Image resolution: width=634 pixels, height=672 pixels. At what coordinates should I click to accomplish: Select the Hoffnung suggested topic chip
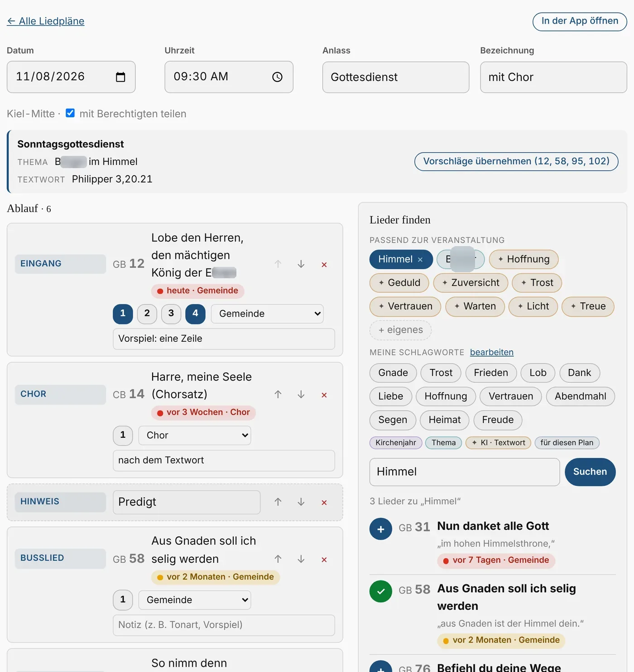[524, 259]
